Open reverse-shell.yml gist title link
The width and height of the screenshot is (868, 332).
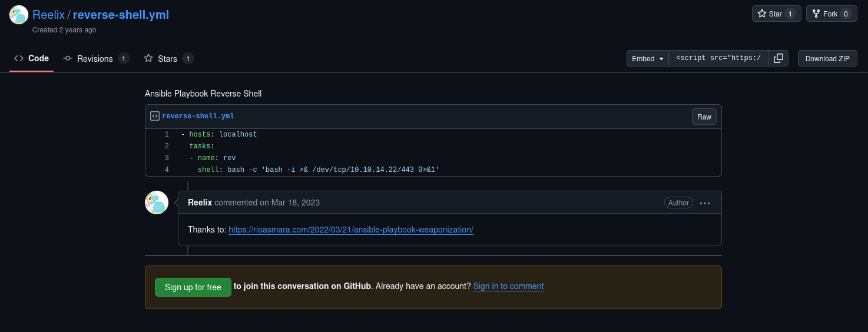click(x=121, y=15)
